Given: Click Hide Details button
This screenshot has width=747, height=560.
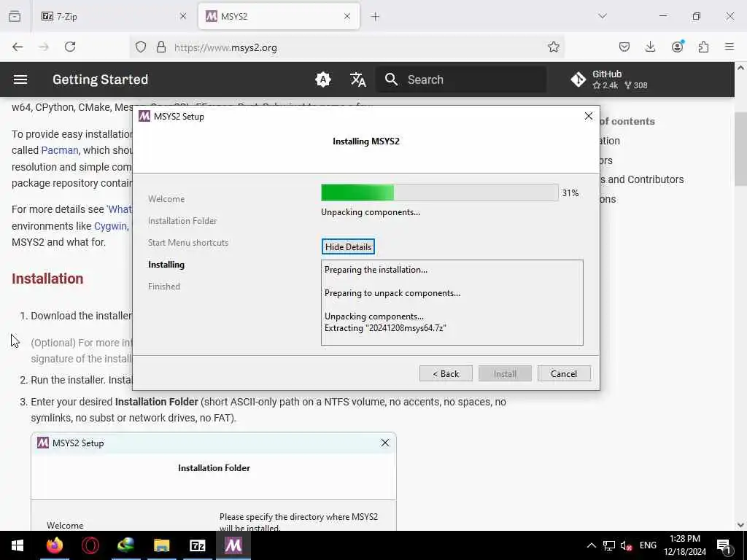Looking at the screenshot, I should (348, 246).
